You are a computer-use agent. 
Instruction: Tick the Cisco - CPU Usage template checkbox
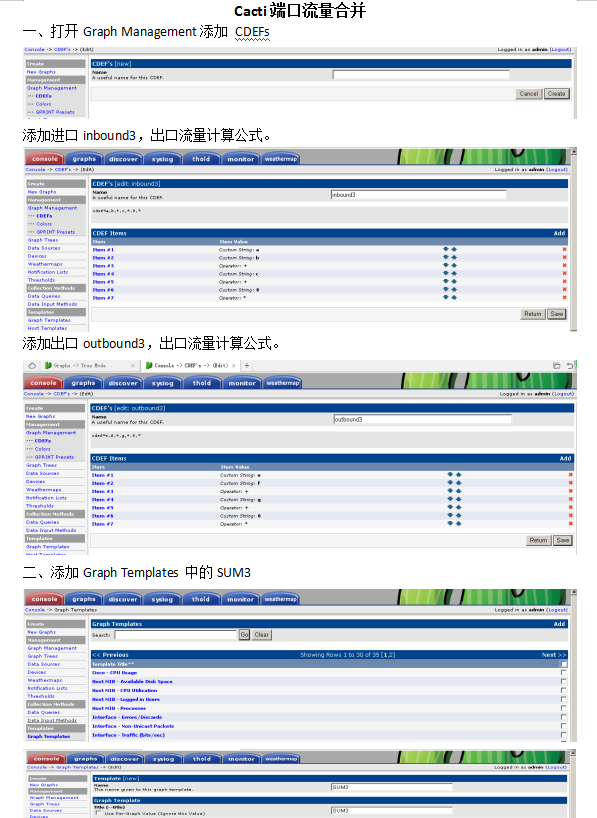[563, 672]
